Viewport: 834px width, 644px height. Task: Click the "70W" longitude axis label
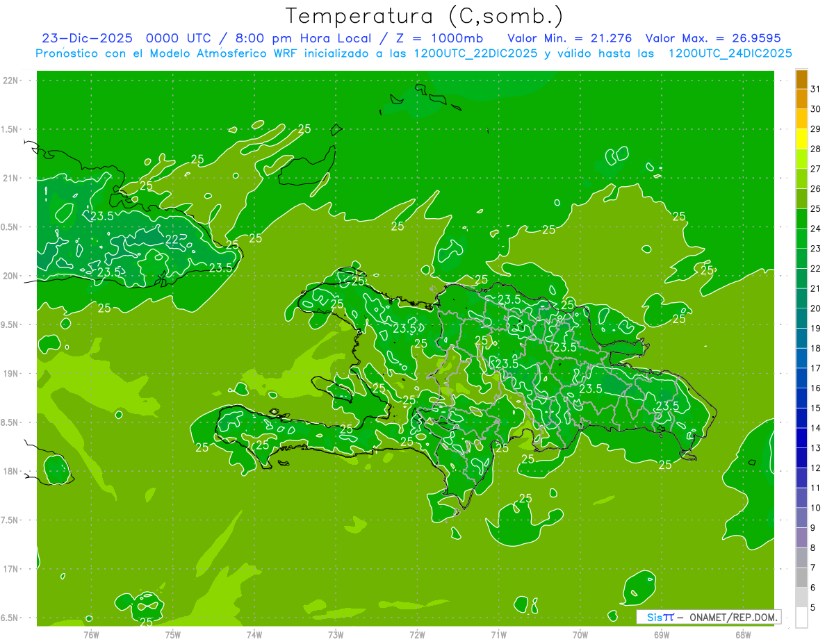580,635
